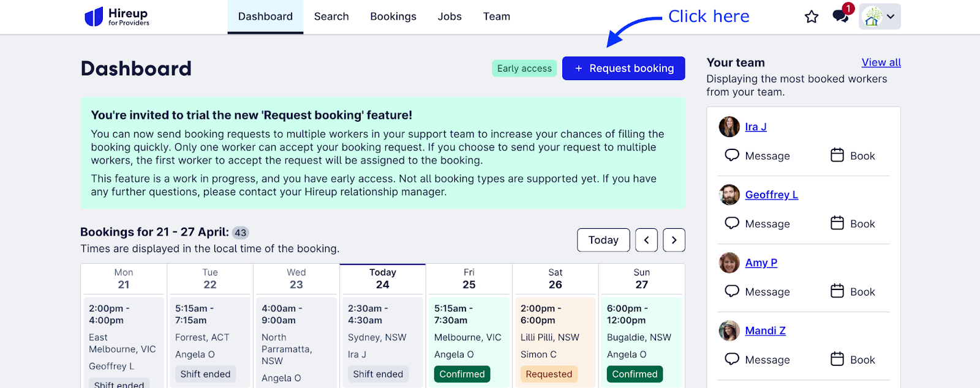The height and width of the screenshot is (388, 980).
Task: Click the Requested badge on Saturday's booking
Action: click(x=548, y=374)
